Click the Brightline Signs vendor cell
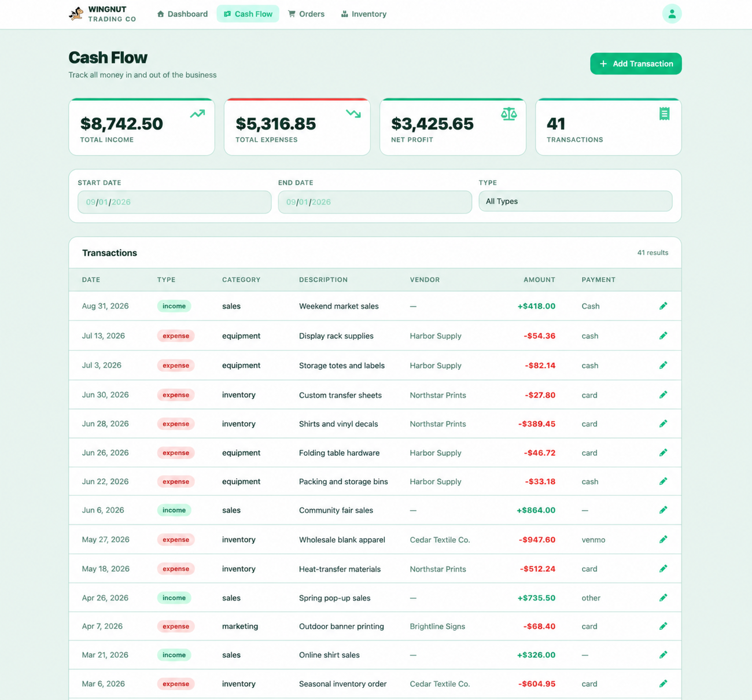The height and width of the screenshot is (700, 752). click(437, 626)
